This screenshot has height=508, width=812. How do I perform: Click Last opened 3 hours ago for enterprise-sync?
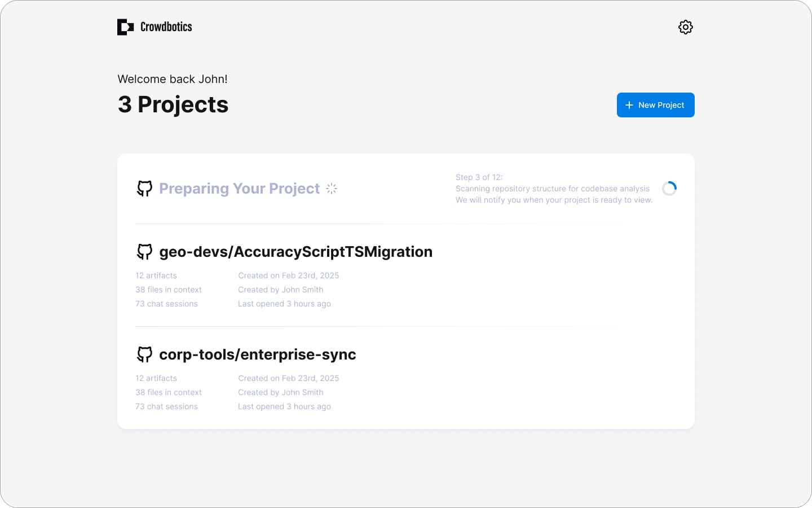(x=284, y=406)
